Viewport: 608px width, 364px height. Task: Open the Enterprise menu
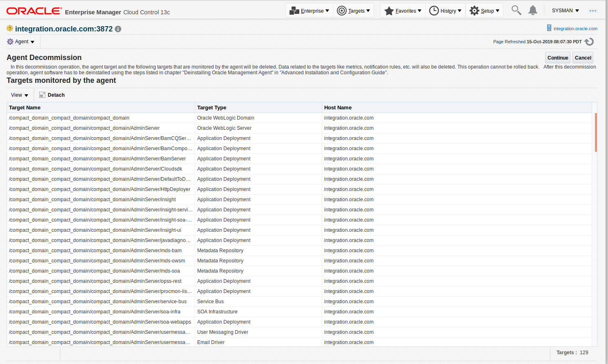[x=309, y=11]
